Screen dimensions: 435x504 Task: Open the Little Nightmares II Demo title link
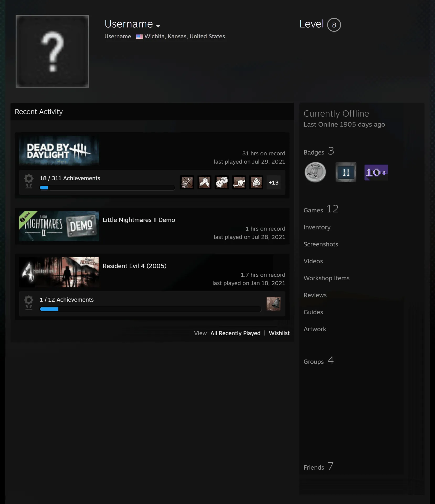click(139, 220)
